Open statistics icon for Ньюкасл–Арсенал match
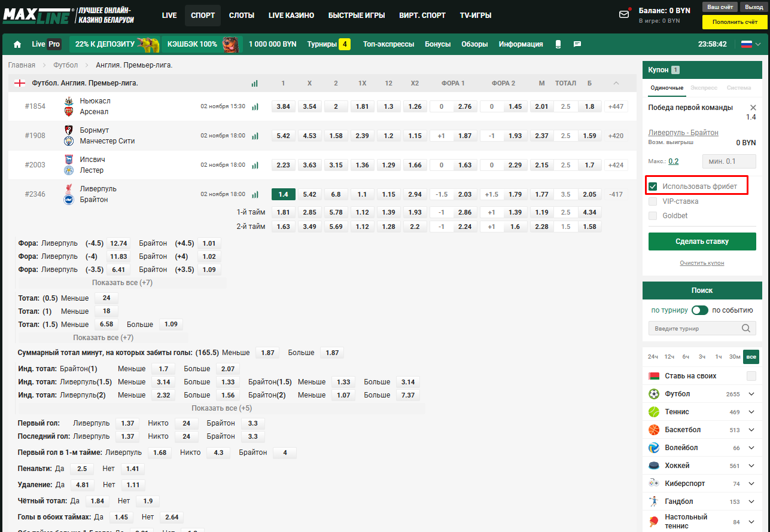Viewport: 770px width, 532px height. click(x=255, y=106)
